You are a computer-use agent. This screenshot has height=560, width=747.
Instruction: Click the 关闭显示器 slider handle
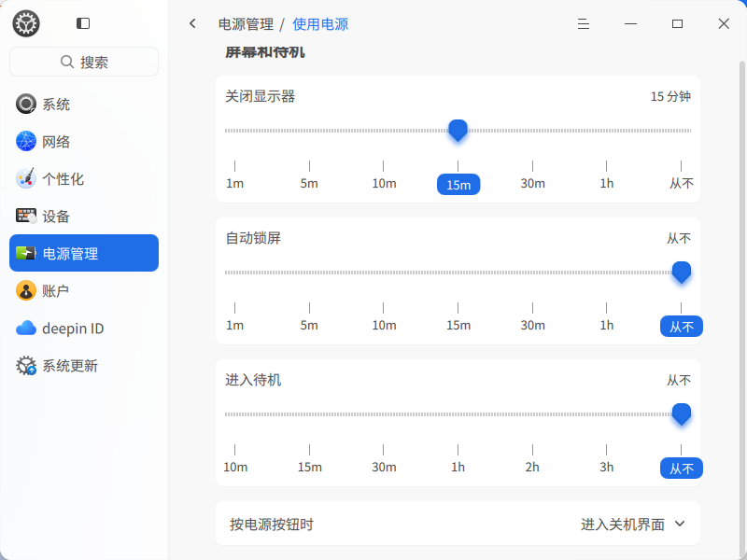pos(458,131)
